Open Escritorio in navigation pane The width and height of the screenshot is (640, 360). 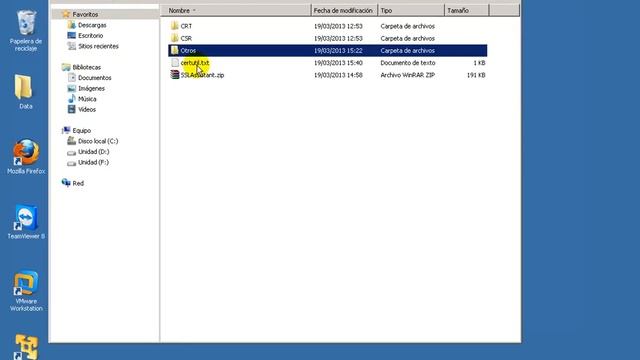tap(91, 36)
